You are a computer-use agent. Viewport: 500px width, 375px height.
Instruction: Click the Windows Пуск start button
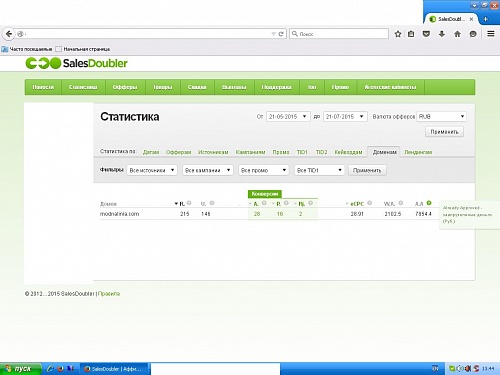coord(21,369)
